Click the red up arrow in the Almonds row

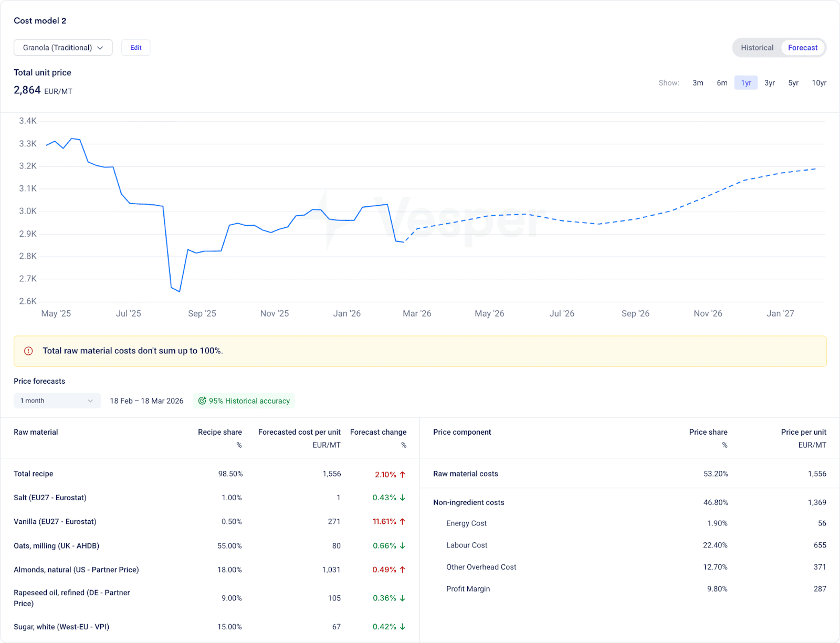(403, 570)
